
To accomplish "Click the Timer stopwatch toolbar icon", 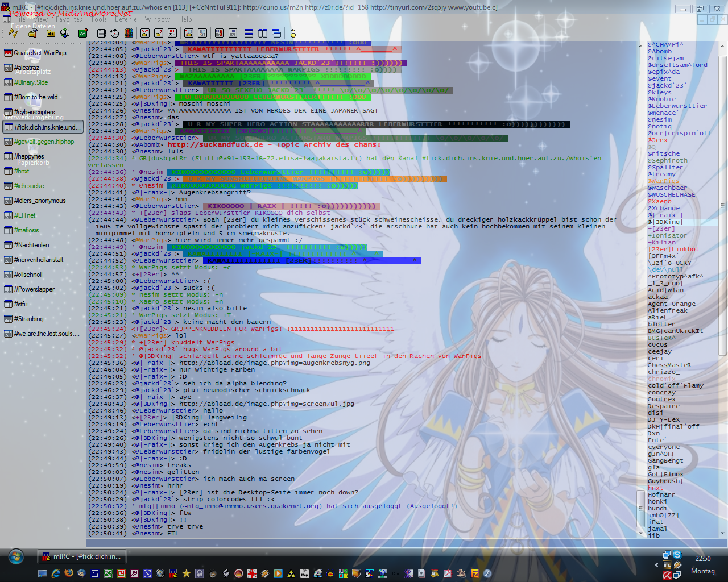I will pyautogui.click(x=115, y=34).
